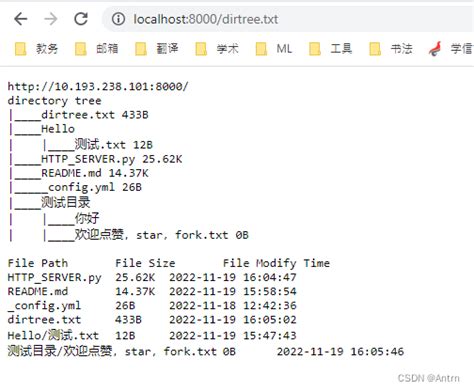
Task: Click the '你好' subfolder entry
Action: 87,218
